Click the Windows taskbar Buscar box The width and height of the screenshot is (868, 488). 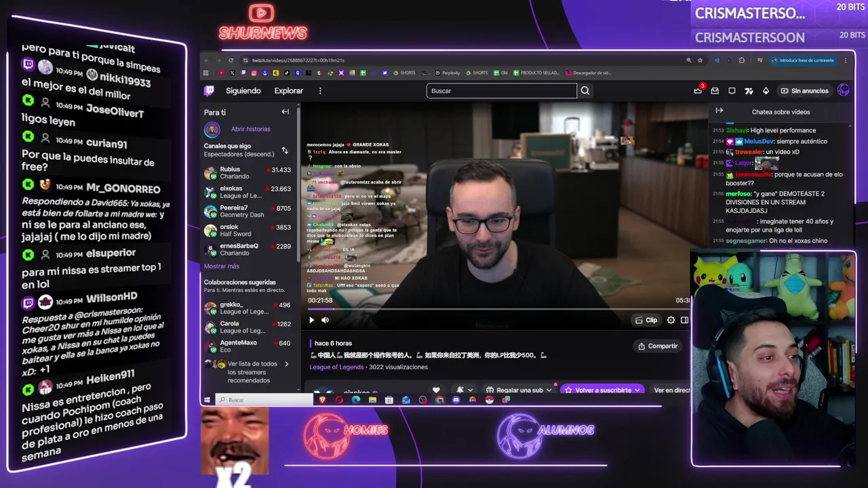265,400
